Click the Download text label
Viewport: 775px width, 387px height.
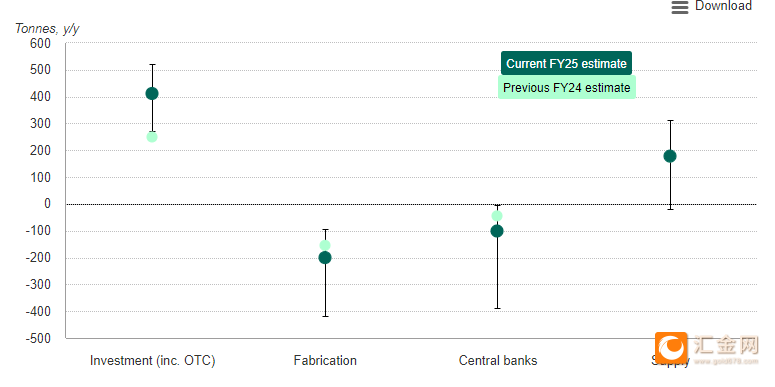tap(723, 6)
